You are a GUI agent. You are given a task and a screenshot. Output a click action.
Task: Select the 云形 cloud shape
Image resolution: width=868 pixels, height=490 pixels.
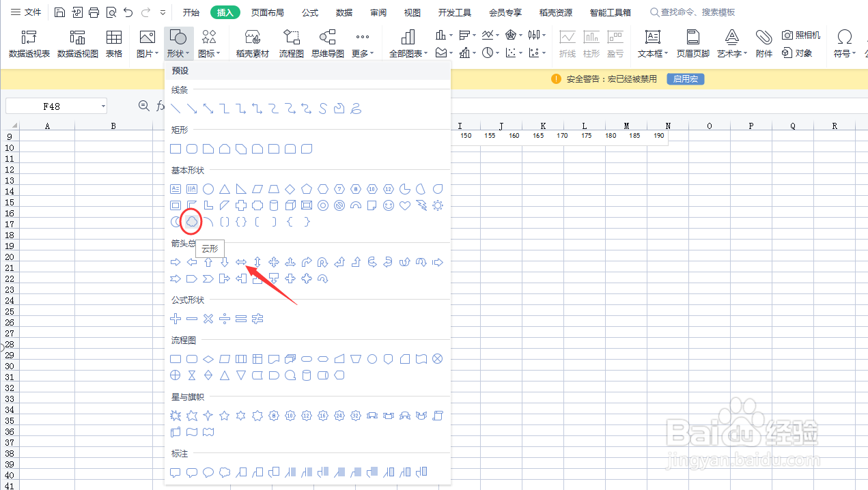(191, 221)
